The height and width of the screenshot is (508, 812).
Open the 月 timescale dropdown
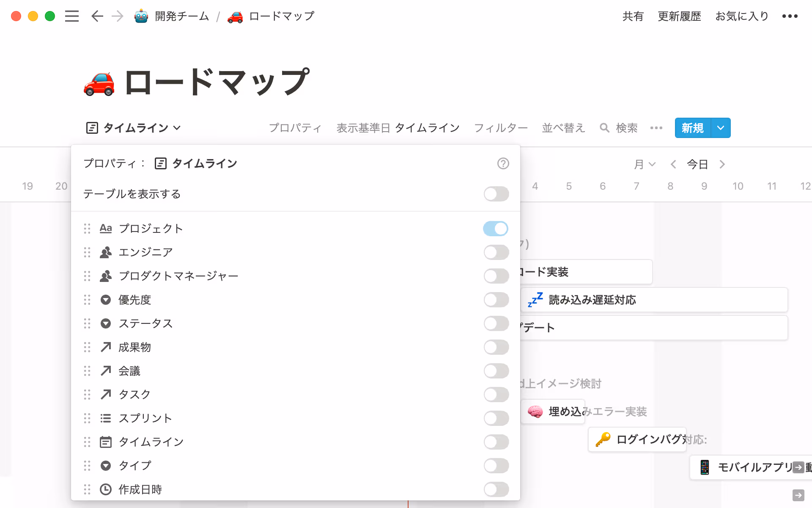pos(644,164)
